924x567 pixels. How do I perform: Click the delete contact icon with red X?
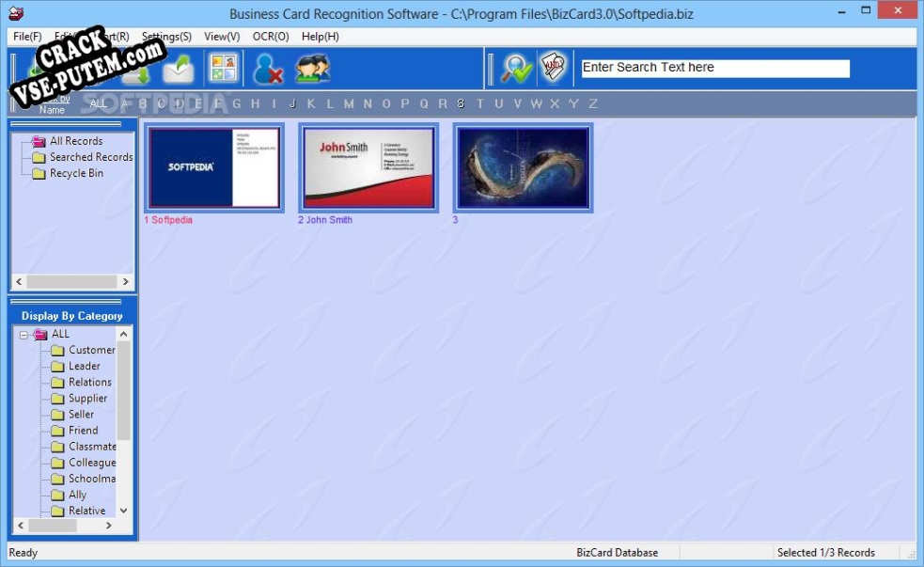coord(270,67)
